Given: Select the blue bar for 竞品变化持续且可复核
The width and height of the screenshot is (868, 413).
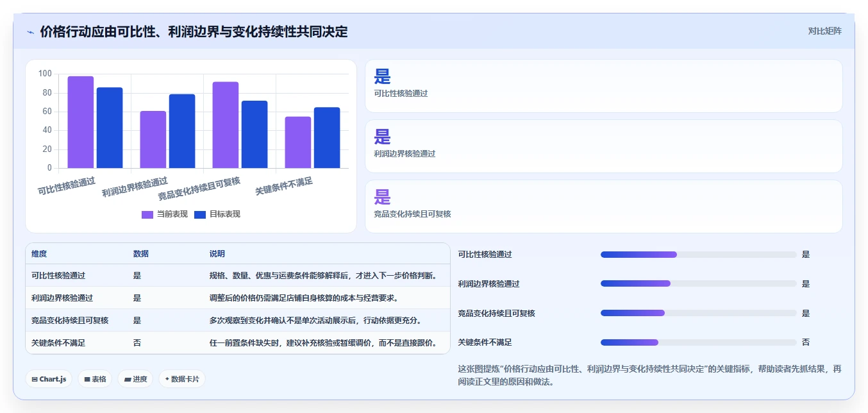Looking at the screenshot, I should coord(255,135).
